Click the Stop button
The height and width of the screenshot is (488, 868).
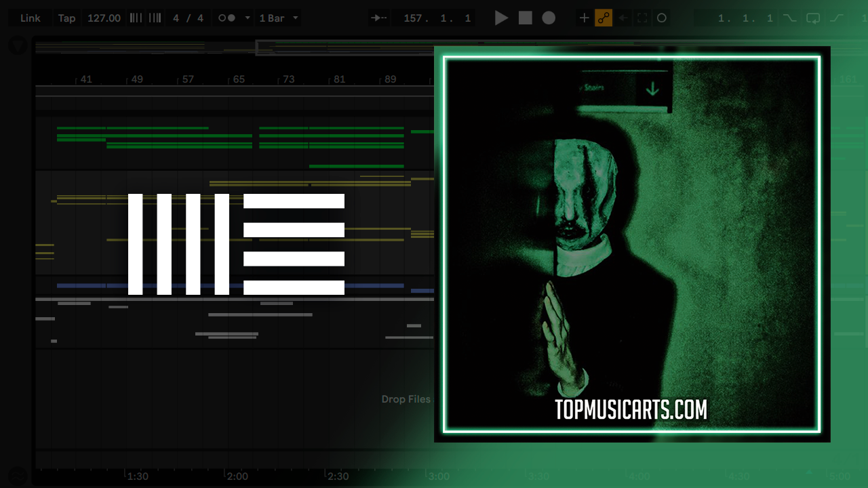click(526, 18)
